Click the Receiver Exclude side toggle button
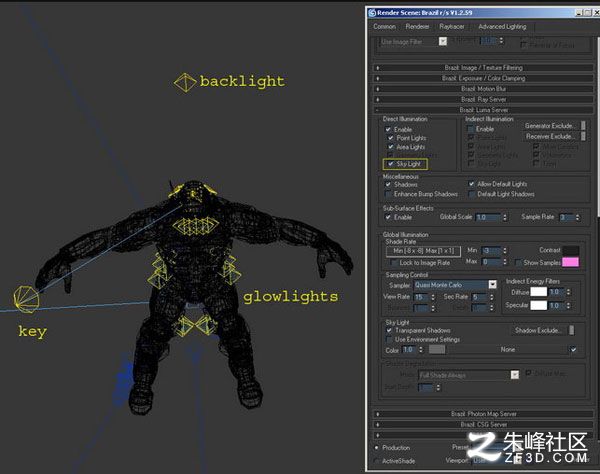 (x=583, y=136)
